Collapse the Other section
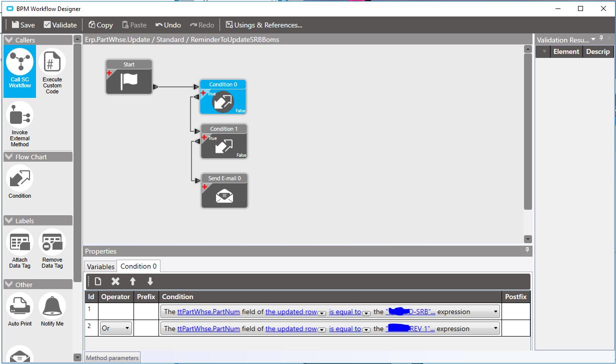 pyautogui.click(x=9, y=284)
